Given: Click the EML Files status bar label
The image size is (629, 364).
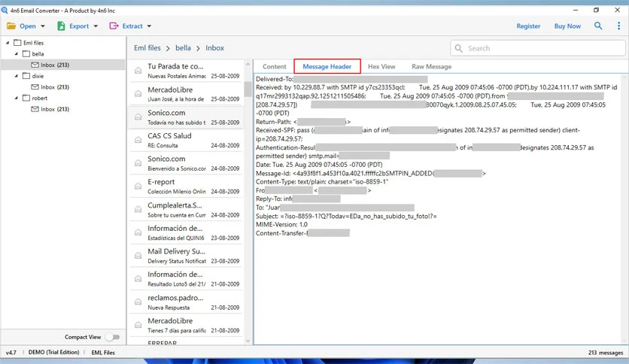Looking at the screenshot, I should tap(103, 353).
